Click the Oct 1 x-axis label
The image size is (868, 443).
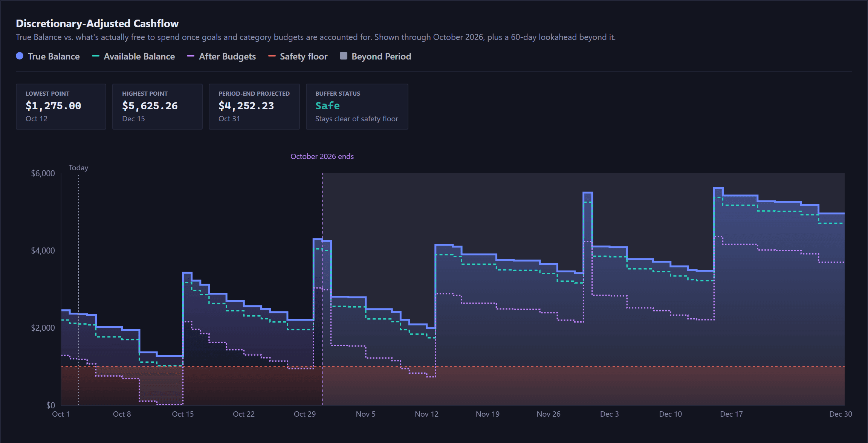coord(61,414)
